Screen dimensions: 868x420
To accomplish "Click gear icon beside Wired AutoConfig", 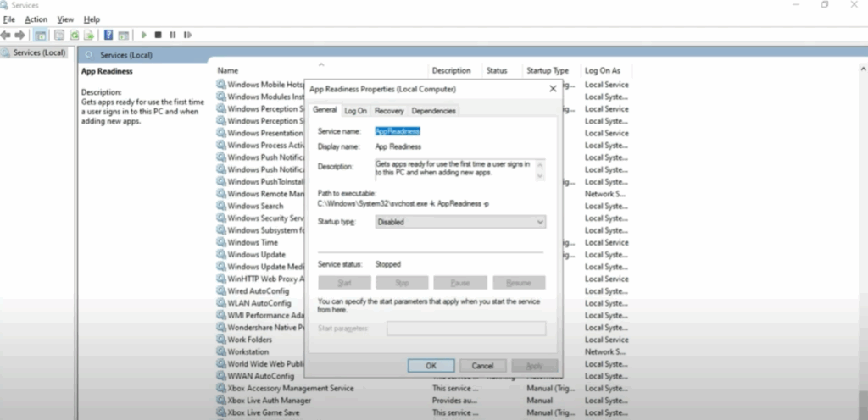I will [221, 291].
